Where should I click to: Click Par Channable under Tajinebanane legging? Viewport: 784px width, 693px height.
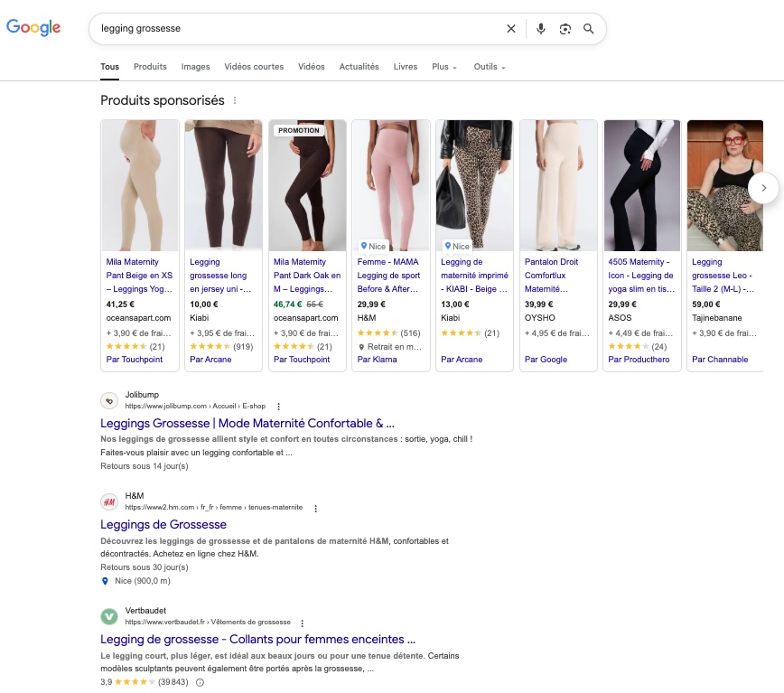coord(720,360)
